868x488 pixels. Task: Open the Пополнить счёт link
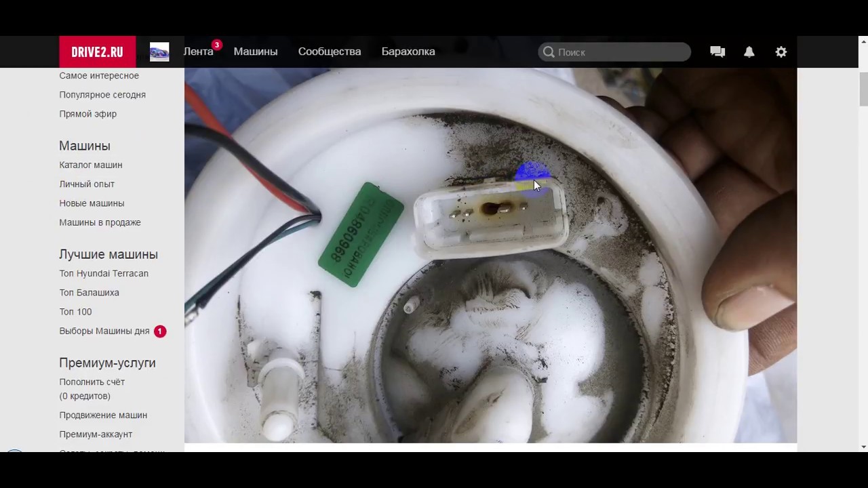click(x=92, y=382)
